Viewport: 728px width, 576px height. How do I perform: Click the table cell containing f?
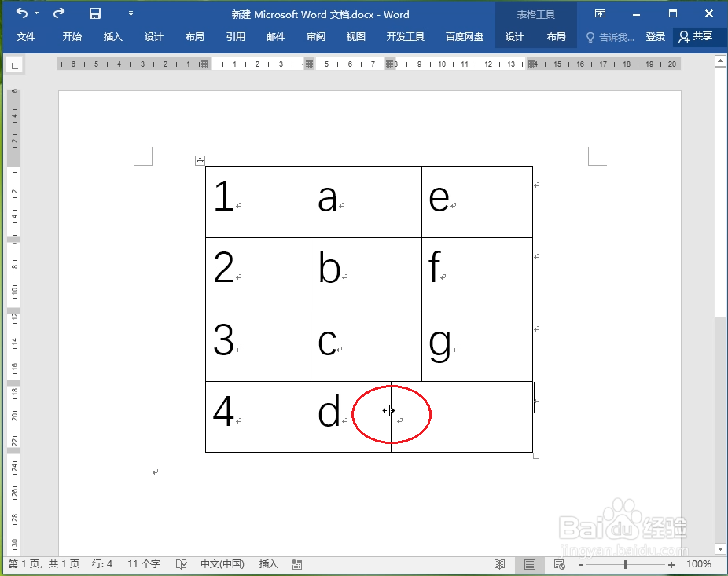[x=477, y=273]
